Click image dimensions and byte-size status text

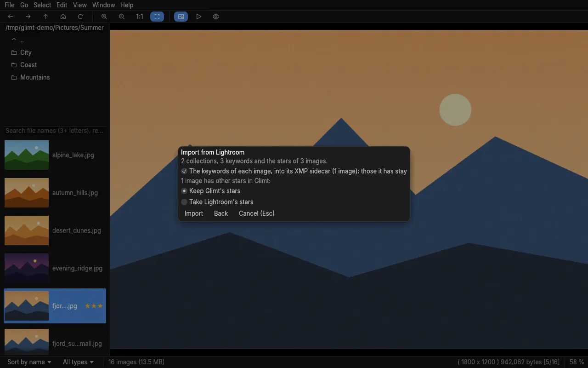point(509,362)
